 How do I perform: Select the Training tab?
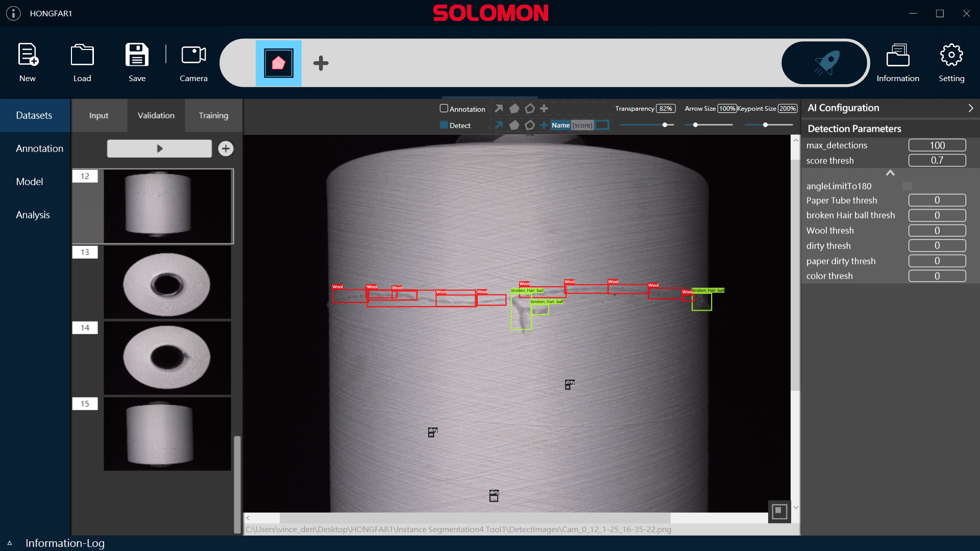click(213, 115)
